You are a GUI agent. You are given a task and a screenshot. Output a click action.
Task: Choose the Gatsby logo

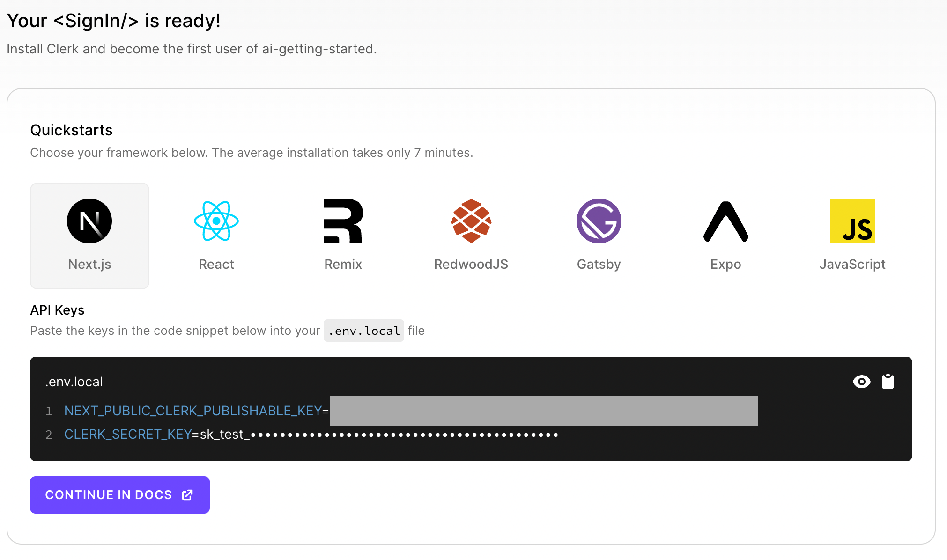point(599,221)
